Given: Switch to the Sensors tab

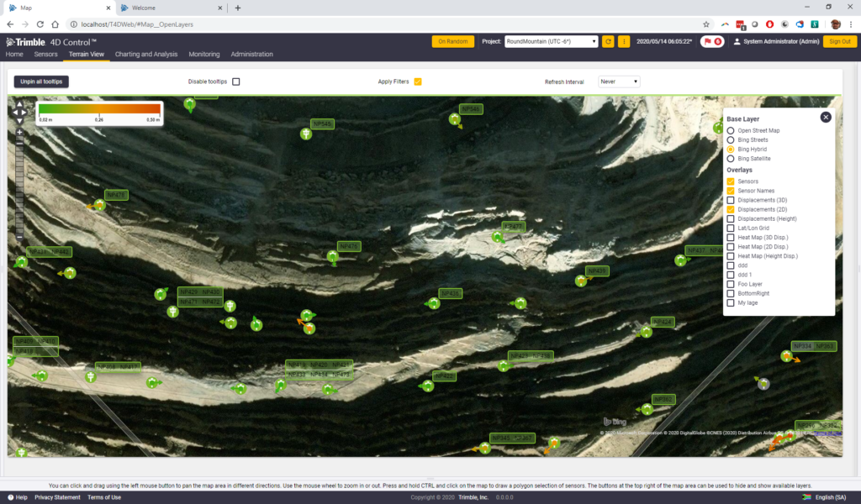Looking at the screenshot, I should coord(49,54).
